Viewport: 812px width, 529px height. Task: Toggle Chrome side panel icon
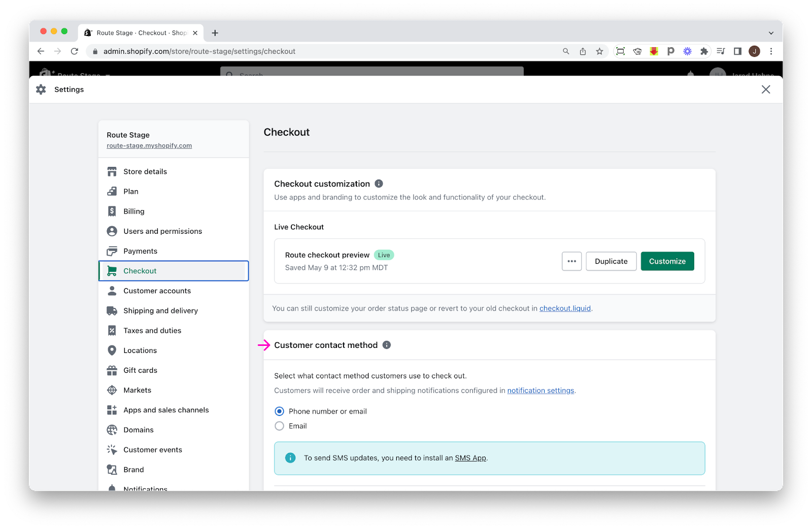[x=737, y=51]
